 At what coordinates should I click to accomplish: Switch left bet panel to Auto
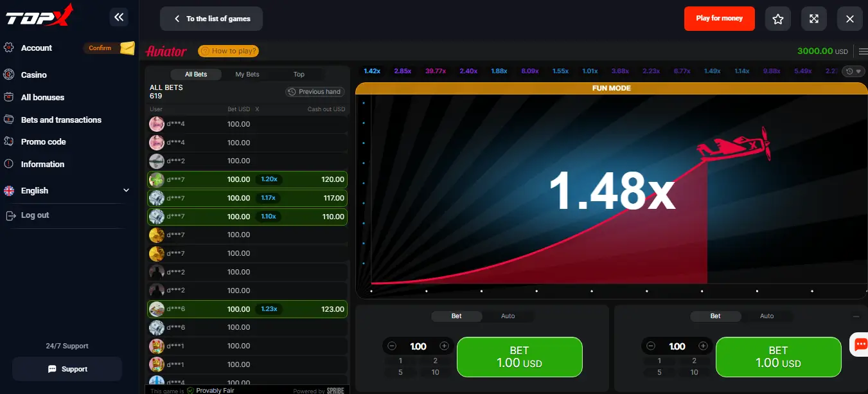coord(508,316)
